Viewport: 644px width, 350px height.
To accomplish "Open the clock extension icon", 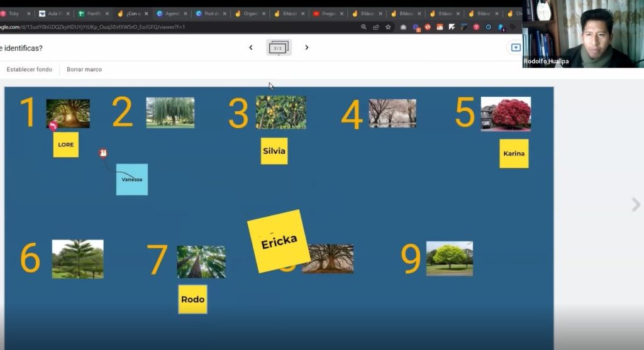I will (x=488, y=27).
